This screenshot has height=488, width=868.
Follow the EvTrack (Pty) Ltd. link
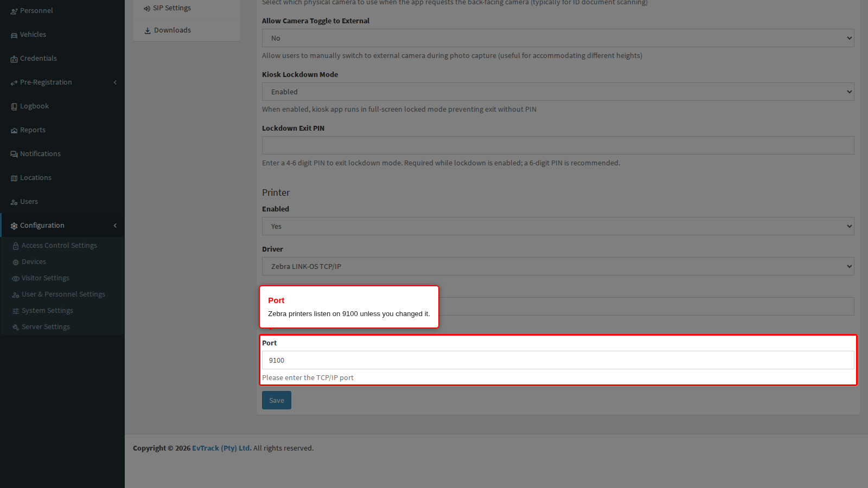221,448
